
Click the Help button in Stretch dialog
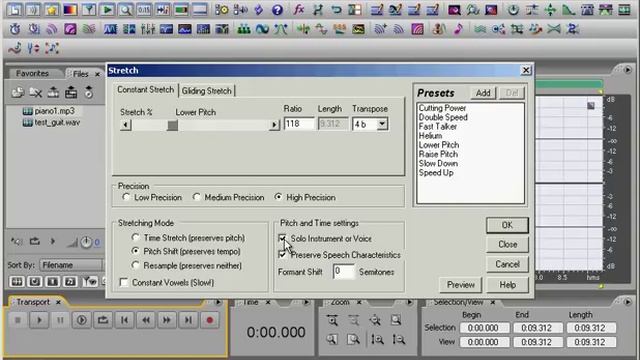click(x=507, y=284)
